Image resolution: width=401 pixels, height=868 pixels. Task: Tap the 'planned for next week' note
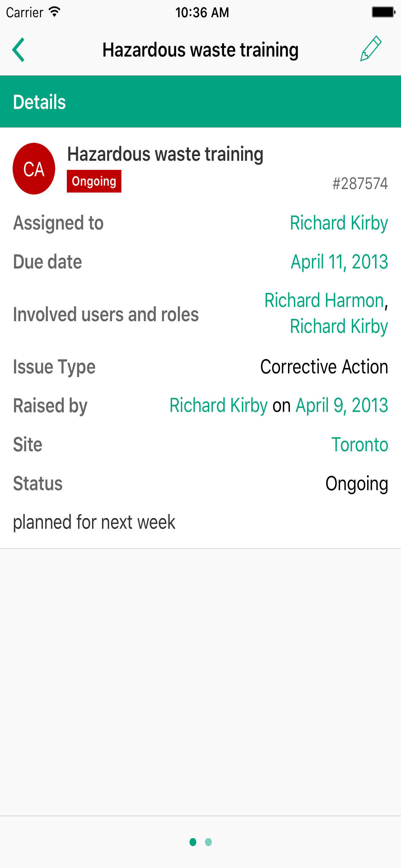click(94, 522)
